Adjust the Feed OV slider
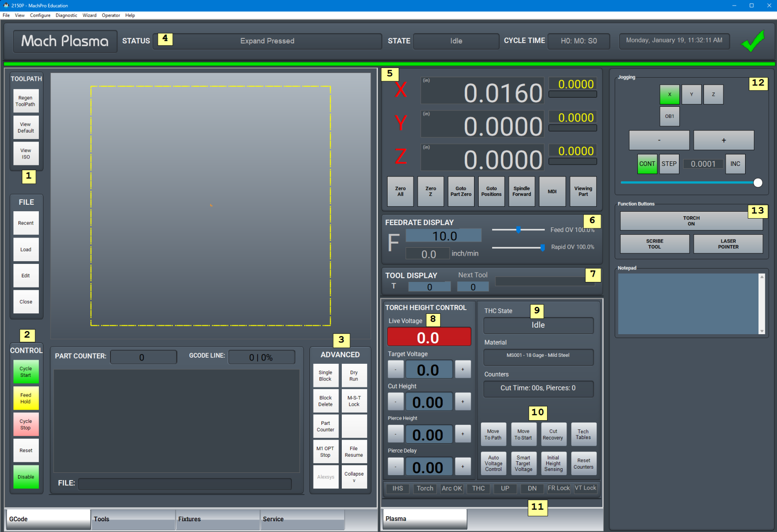Viewport: 777px width, 532px height. click(x=518, y=230)
